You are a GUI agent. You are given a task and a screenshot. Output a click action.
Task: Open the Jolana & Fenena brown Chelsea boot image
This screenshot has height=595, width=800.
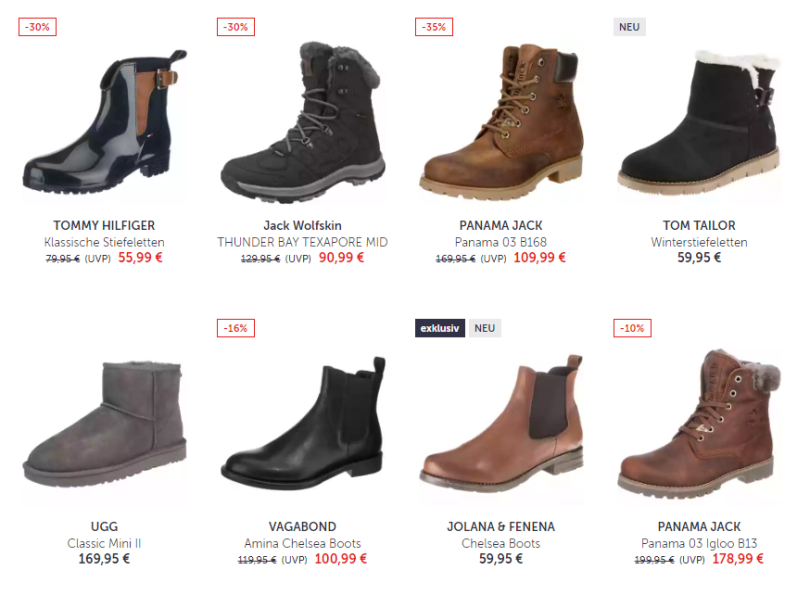point(501,424)
